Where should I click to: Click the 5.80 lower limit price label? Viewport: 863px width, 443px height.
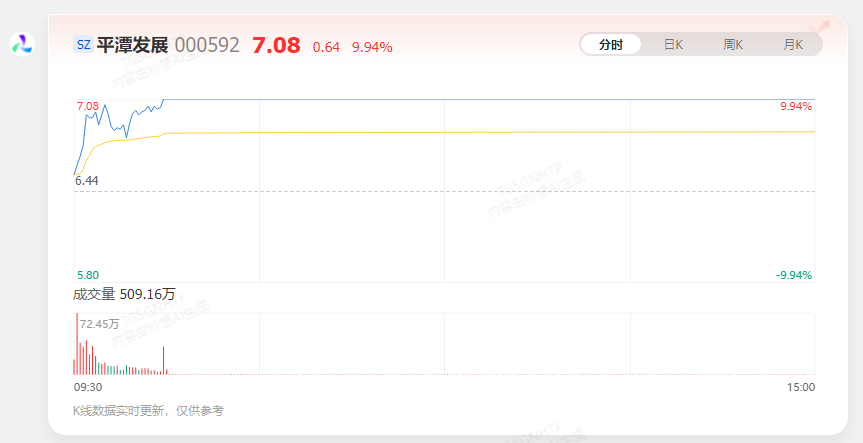point(88,275)
